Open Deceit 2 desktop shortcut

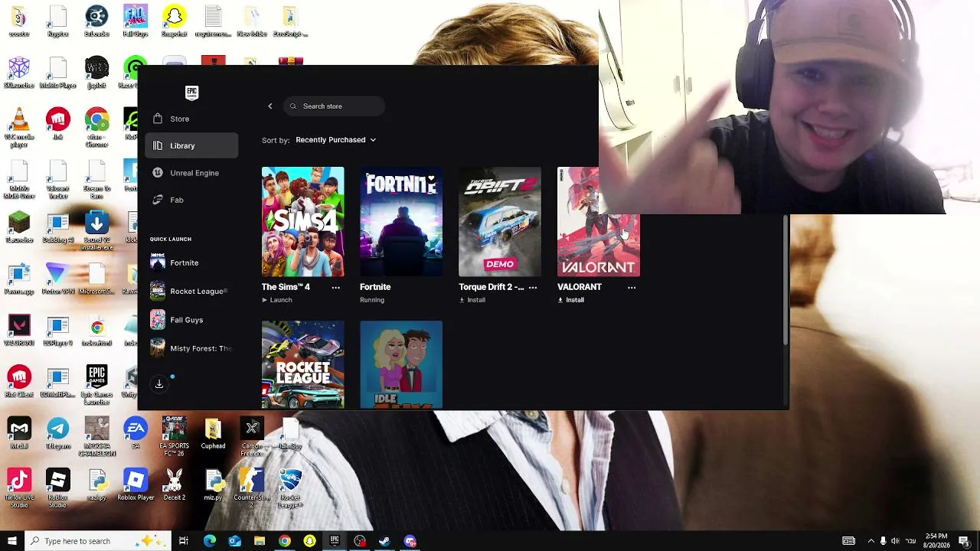click(174, 484)
